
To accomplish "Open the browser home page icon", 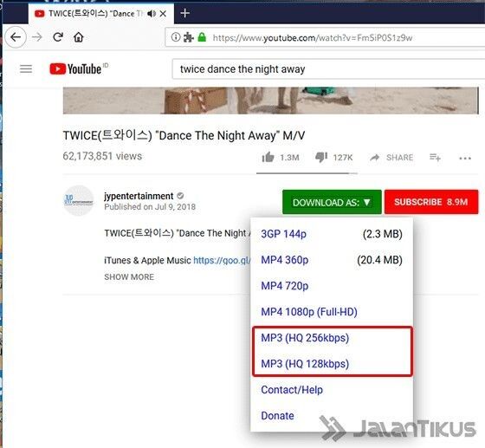I will (x=79, y=37).
